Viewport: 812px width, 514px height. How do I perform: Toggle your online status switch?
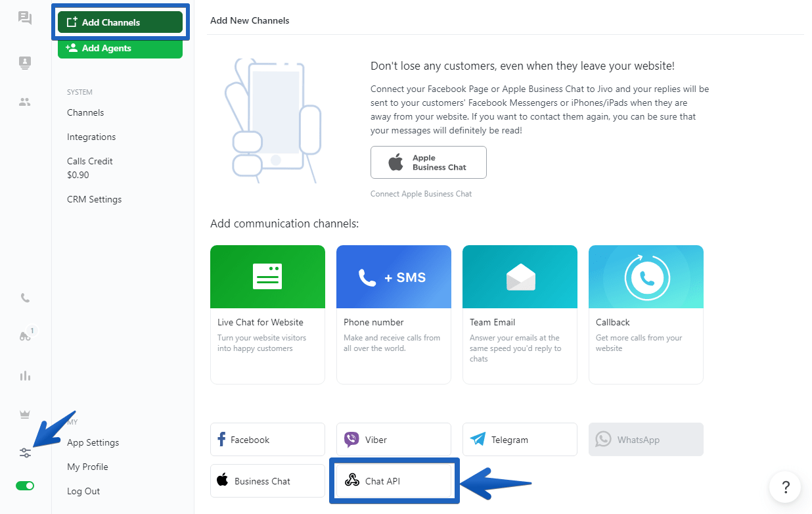pos(24,485)
